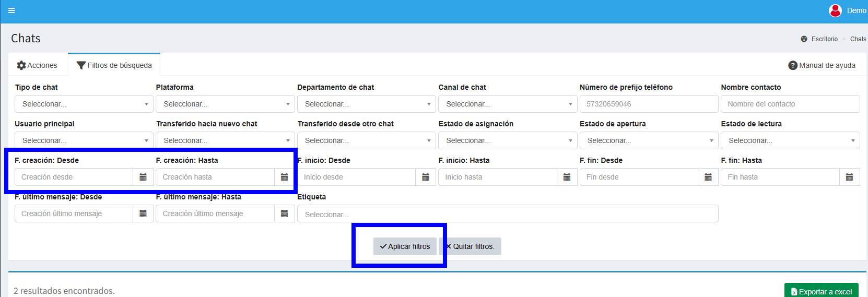Focus the Inicio hasta date field
The width and height of the screenshot is (868, 297).
[x=498, y=177]
